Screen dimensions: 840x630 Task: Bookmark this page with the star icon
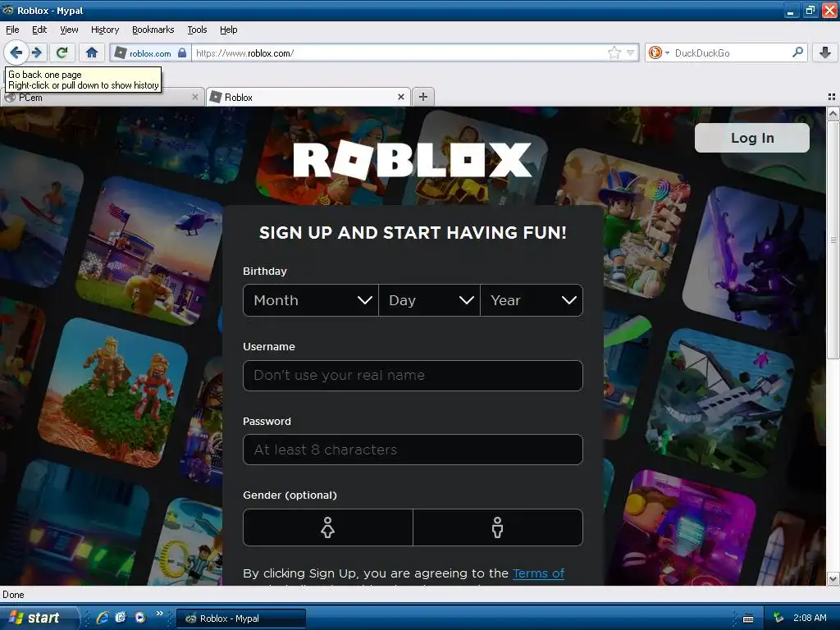pos(614,53)
